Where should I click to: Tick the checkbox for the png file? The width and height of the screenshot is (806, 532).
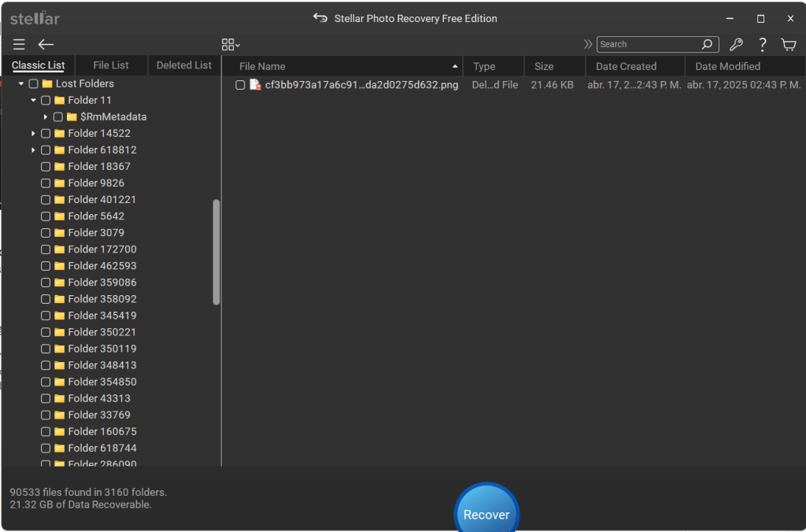(x=240, y=85)
